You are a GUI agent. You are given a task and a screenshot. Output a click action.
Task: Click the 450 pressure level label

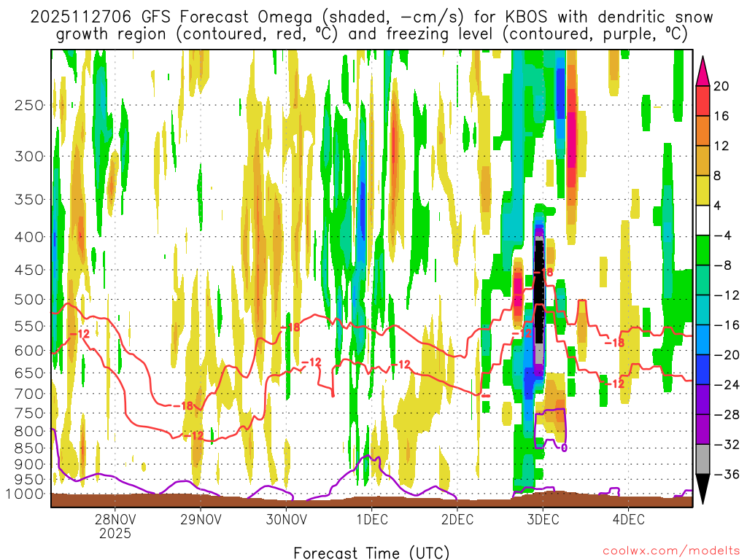29,270
